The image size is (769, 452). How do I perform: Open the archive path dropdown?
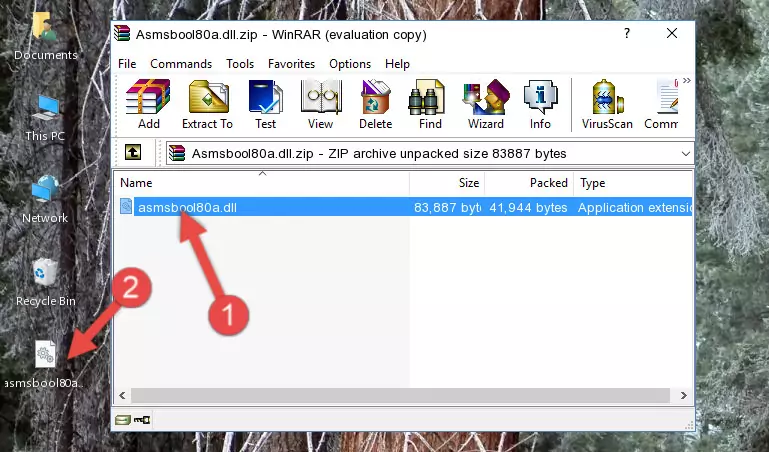pyautogui.click(x=686, y=154)
